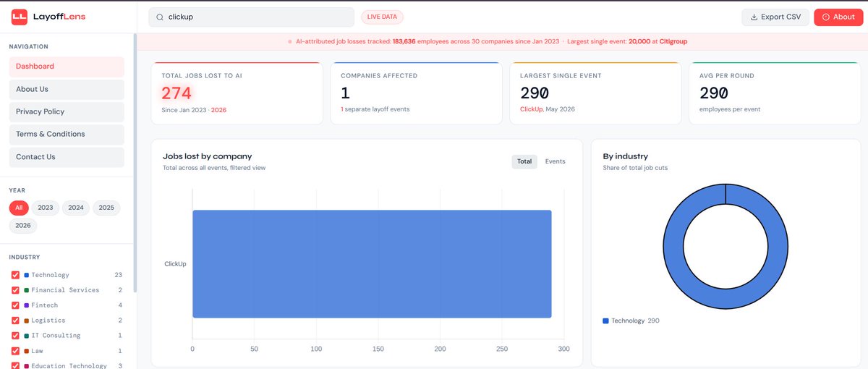Click the Largest Single Event card

(595, 93)
